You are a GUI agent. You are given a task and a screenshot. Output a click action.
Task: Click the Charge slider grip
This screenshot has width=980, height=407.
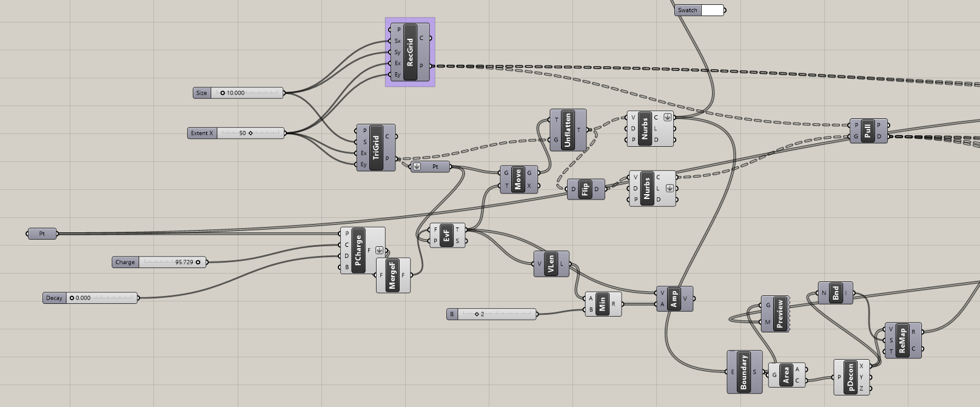click(x=198, y=262)
